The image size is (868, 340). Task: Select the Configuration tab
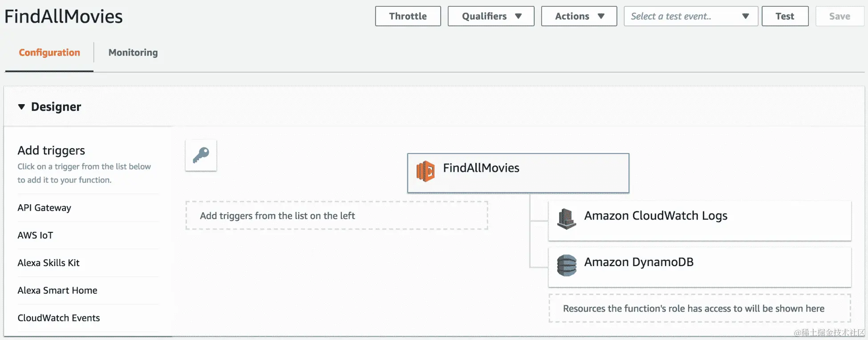point(49,53)
